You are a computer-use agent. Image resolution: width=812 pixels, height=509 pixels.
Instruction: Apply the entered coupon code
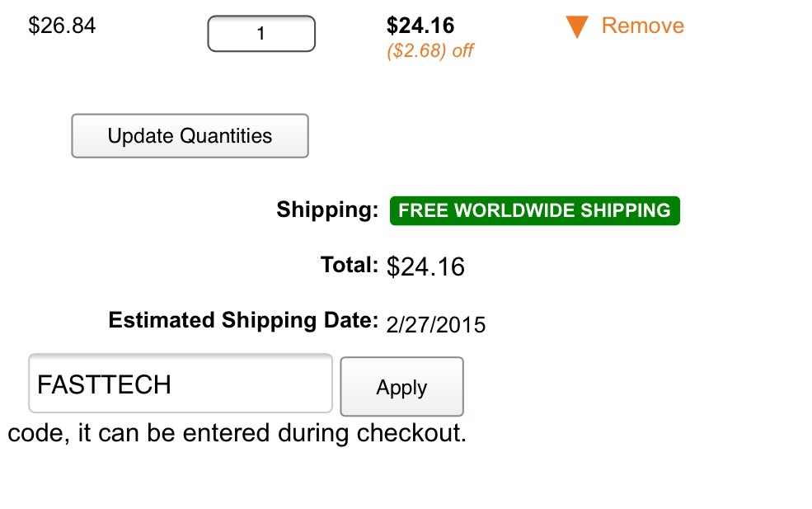pyautogui.click(x=401, y=387)
